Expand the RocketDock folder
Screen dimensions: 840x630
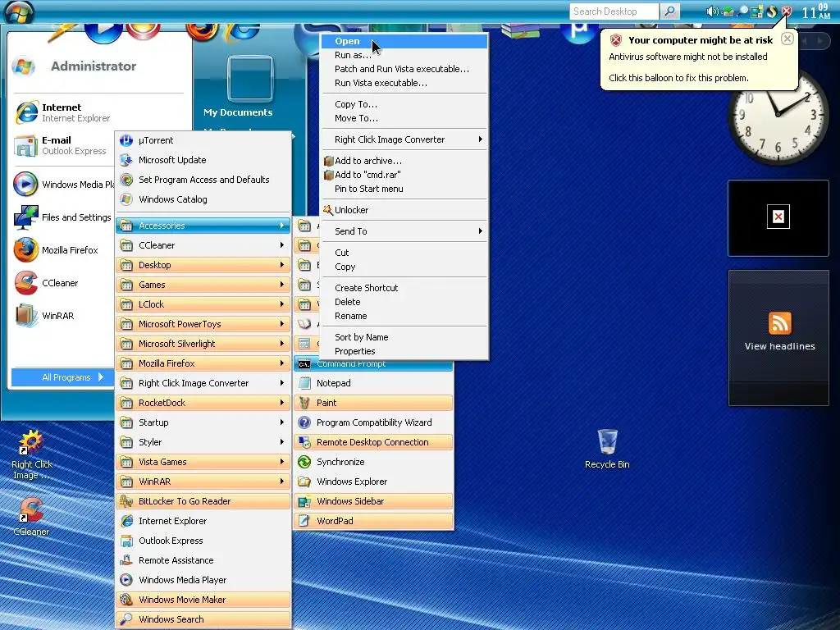203,403
